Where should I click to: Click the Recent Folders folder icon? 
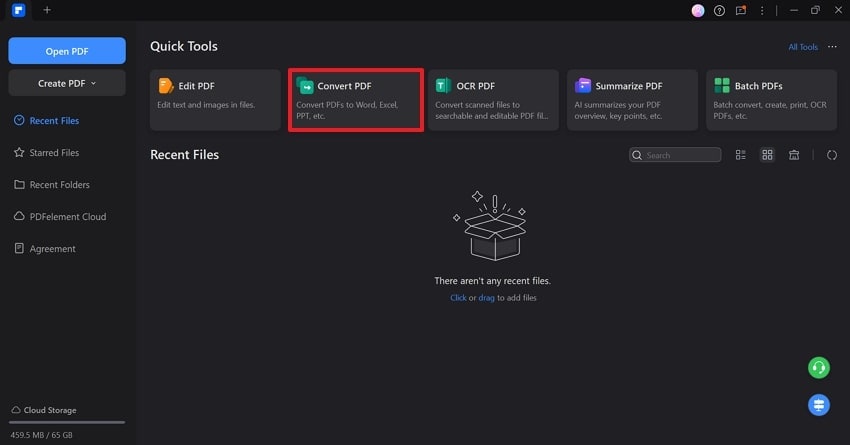pyautogui.click(x=19, y=184)
